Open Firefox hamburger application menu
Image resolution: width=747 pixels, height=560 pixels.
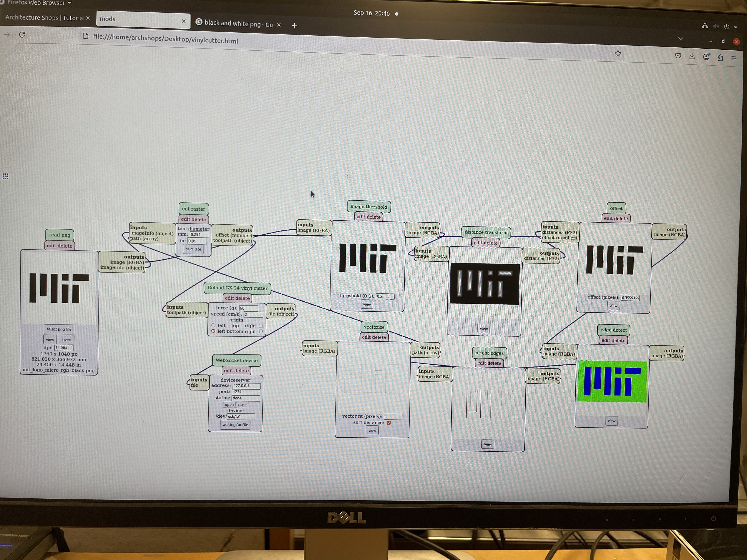click(x=733, y=58)
